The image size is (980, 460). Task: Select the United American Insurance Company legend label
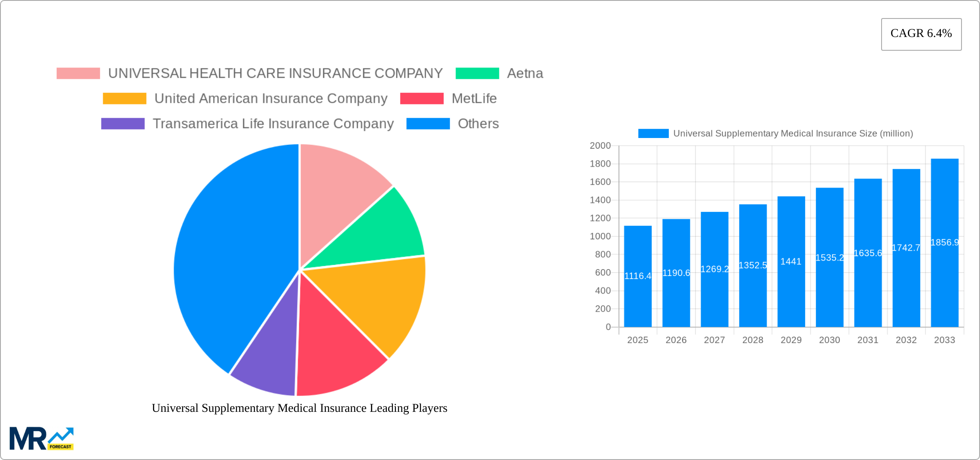tap(271, 98)
